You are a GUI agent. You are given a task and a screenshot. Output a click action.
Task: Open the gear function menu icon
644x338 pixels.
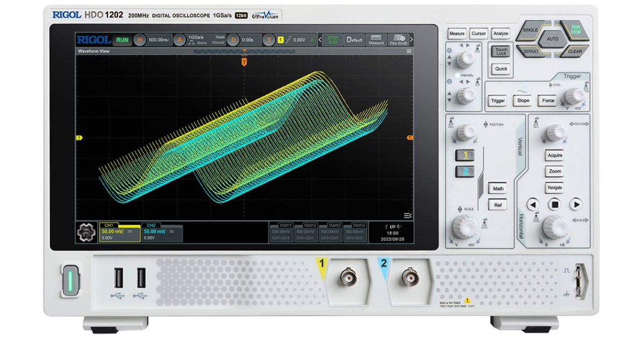coord(86,232)
